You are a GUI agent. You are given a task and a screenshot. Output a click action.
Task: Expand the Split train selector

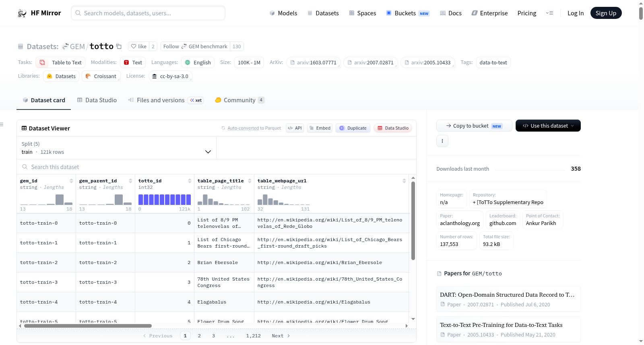coord(116,148)
